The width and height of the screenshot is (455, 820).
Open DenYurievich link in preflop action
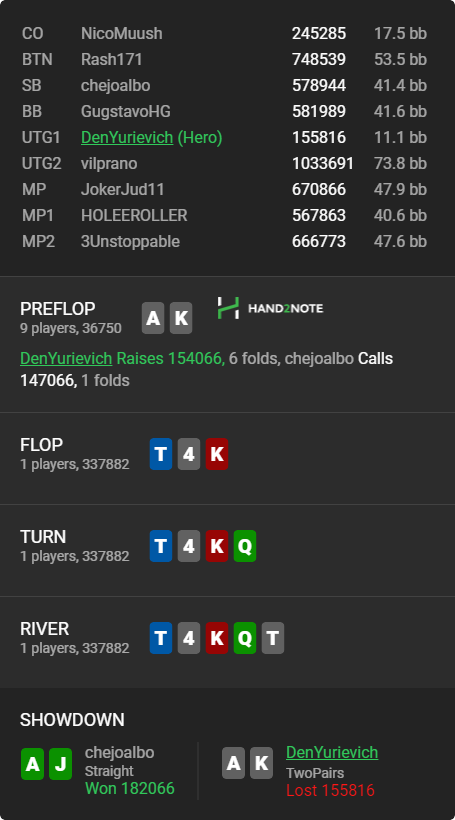pyautogui.click(x=66, y=358)
